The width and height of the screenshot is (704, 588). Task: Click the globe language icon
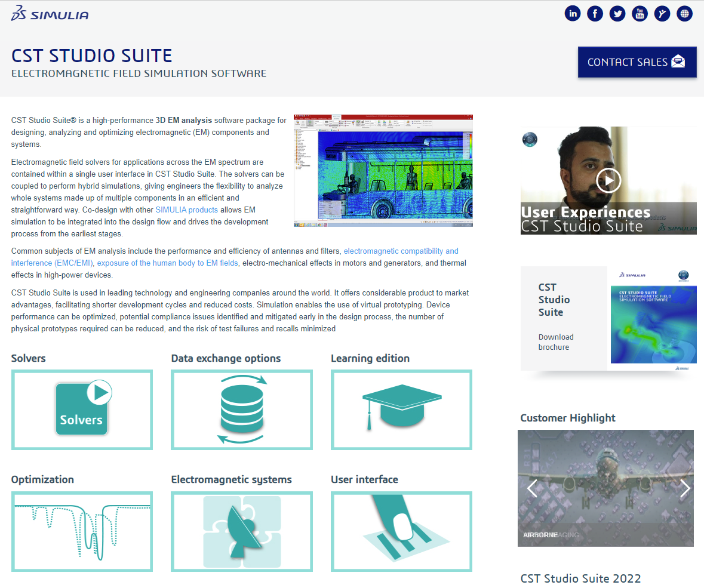[685, 14]
